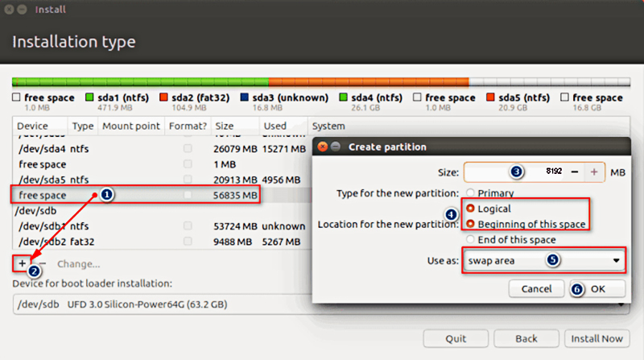This screenshot has height=360, width=644.
Task: Choose End of this space location
Action: tap(470, 239)
